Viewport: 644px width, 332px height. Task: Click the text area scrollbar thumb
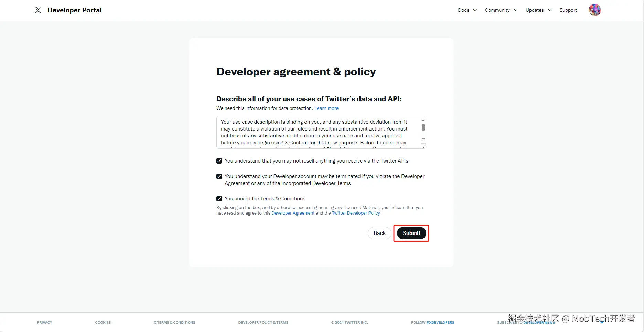click(423, 127)
